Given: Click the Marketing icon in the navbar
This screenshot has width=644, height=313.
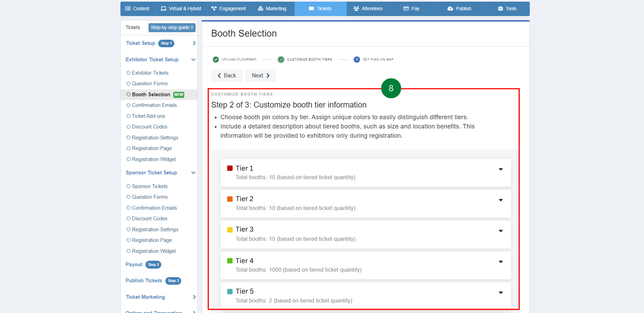Looking at the screenshot, I should coord(261,9).
